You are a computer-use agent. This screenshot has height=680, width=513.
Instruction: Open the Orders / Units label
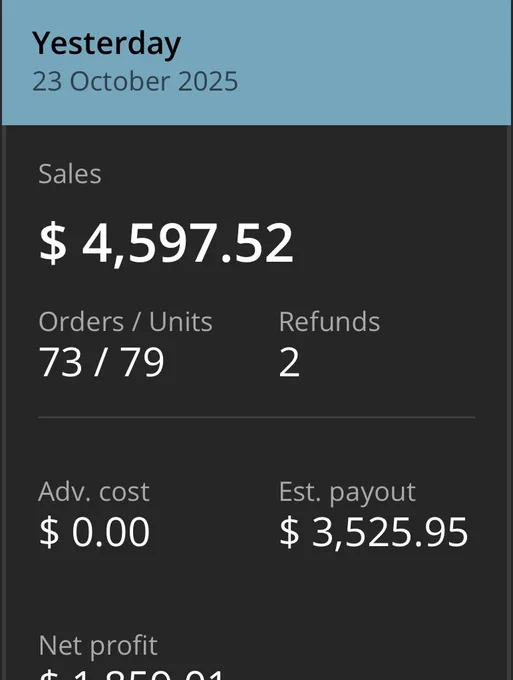coord(125,322)
